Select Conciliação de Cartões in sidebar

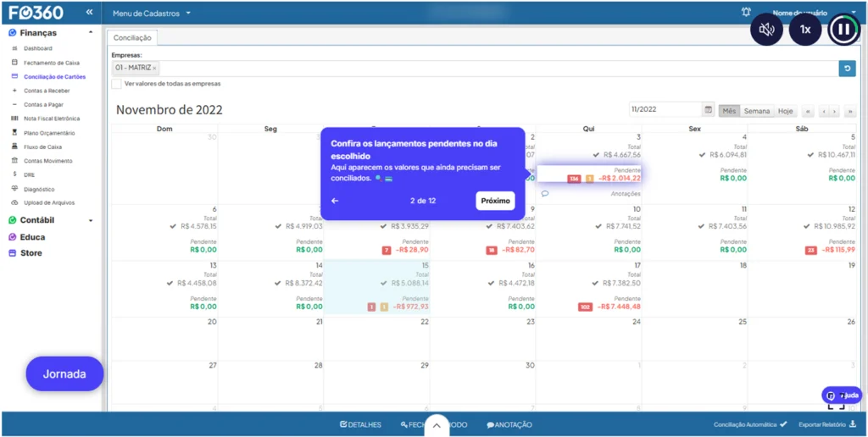pyautogui.click(x=54, y=77)
